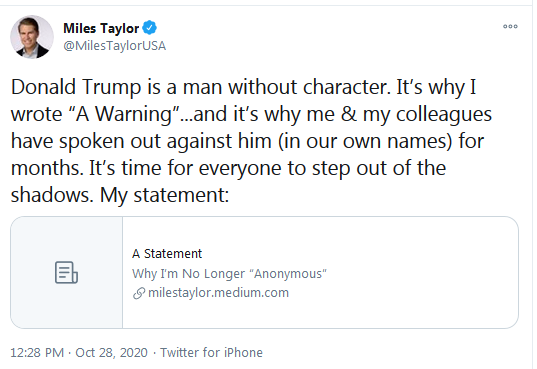Click the Miles Taylor display name
537x369 pixels.
pos(101,28)
